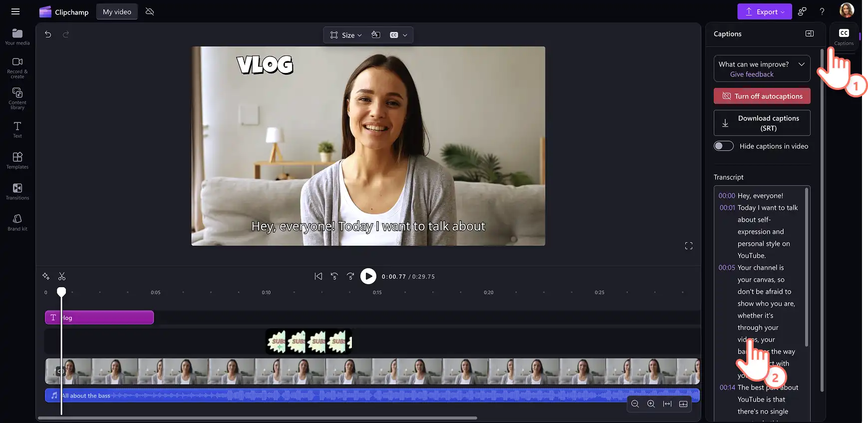Expand the What can we improve section

801,64
